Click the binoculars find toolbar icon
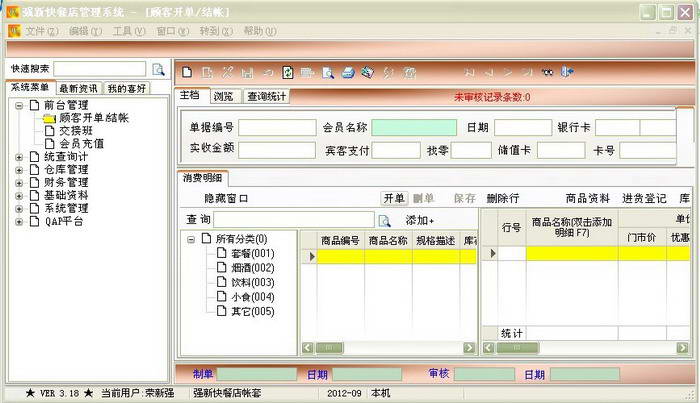Image resolution: width=700 pixels, height=403 pixels. (547, 72)
